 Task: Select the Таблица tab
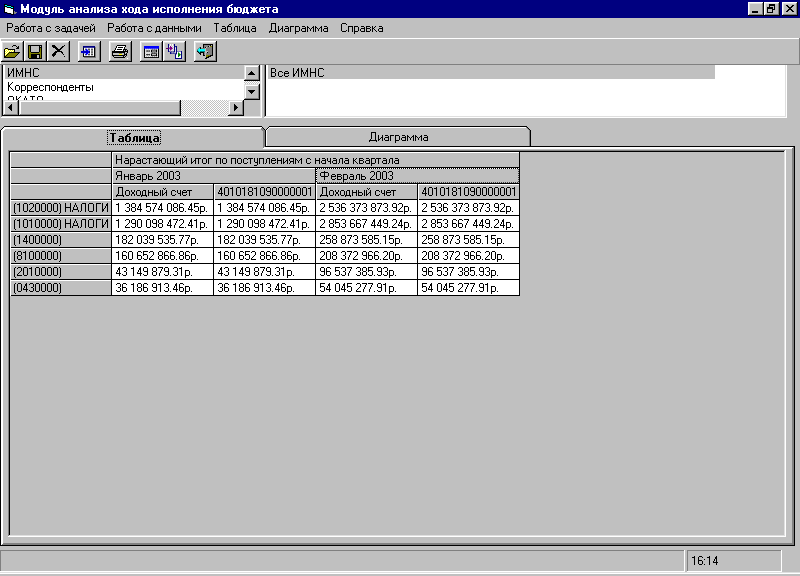tap(134, 138)
